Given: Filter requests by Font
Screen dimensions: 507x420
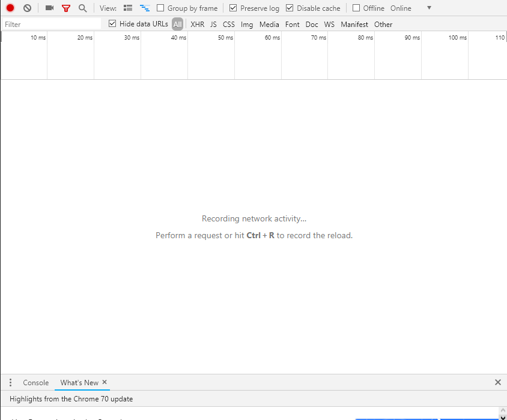Looking at the screenshot, I should (x=293, y=25).
